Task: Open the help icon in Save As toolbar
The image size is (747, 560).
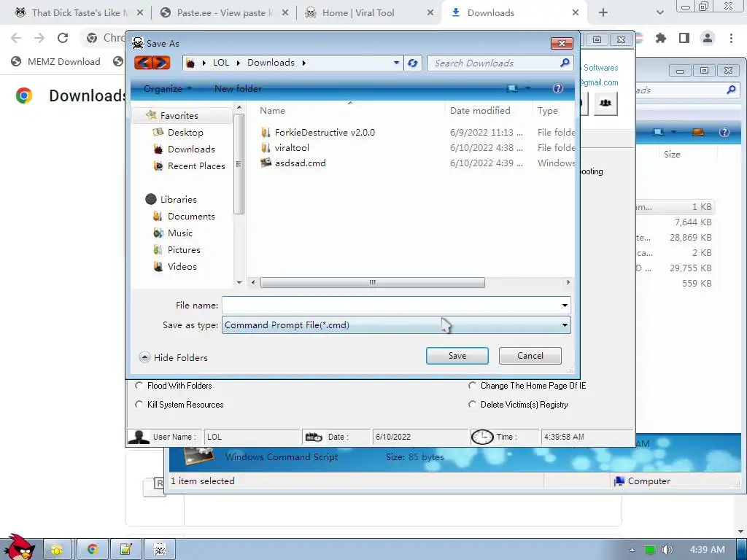Action: coord(557,88)
